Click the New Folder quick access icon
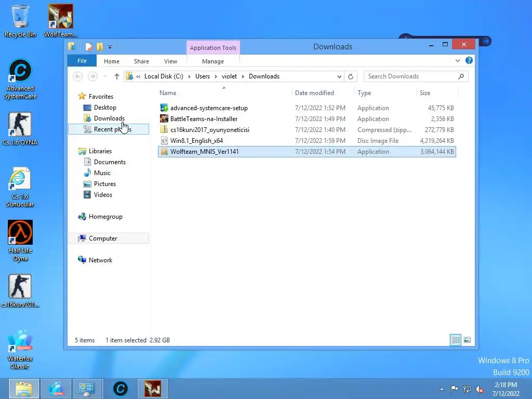Viewport: 532px width, 399px height. point(100,47)
